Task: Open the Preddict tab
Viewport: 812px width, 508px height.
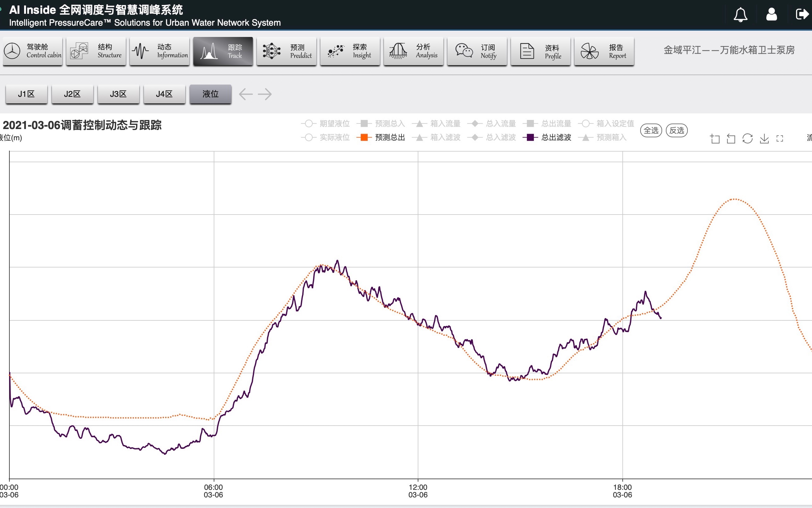Action: (286, 51)
